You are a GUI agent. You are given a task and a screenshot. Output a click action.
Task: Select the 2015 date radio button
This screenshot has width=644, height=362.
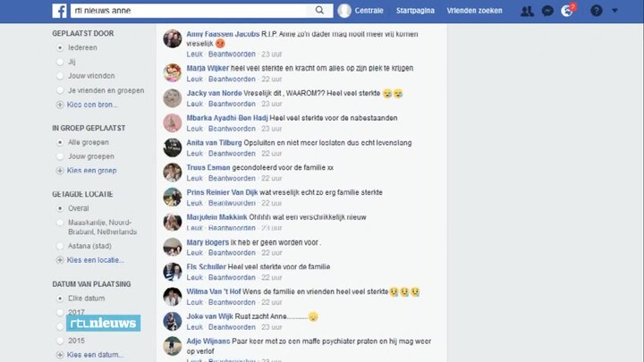[x=60, y=341]
